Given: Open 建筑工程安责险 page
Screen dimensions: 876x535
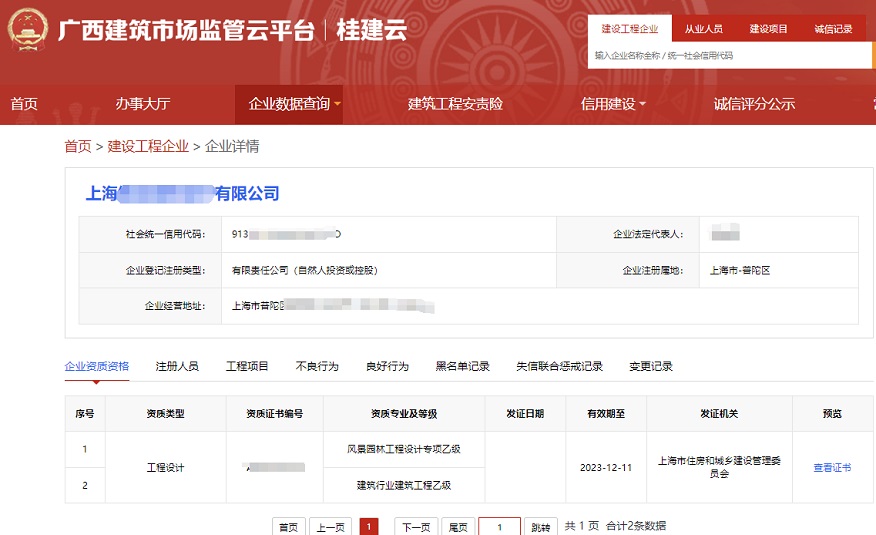Looking at the screenshot, I should [455, 104].
